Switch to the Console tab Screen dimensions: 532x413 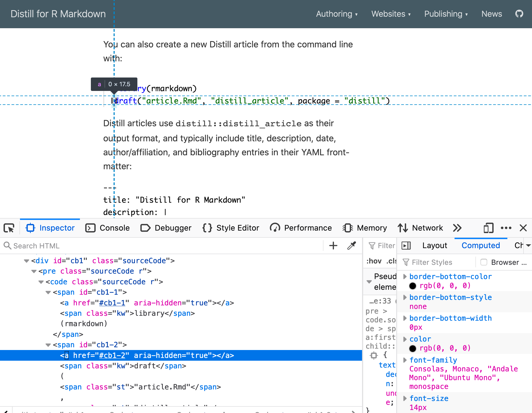pos(107,228)
